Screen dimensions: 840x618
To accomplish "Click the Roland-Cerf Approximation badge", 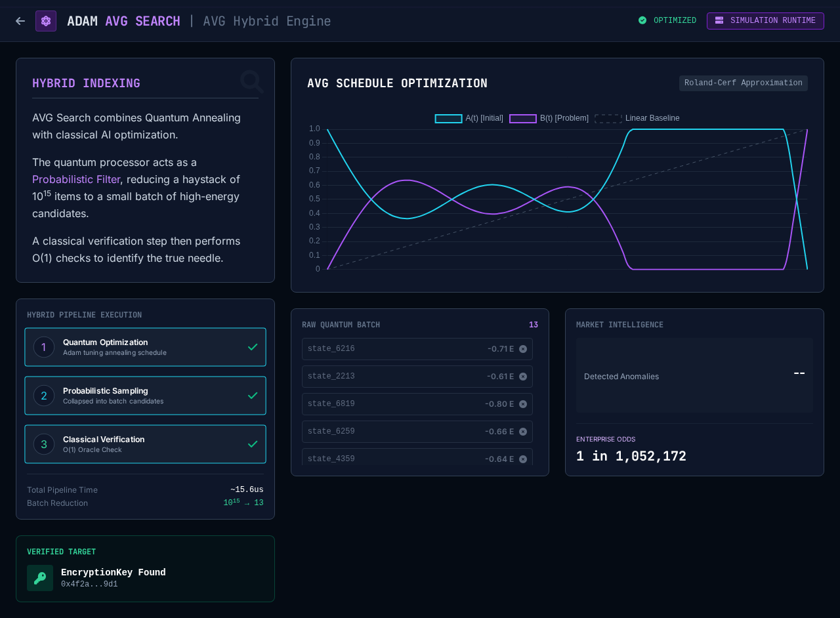I will pyautogui.click(x=743, y=83).
